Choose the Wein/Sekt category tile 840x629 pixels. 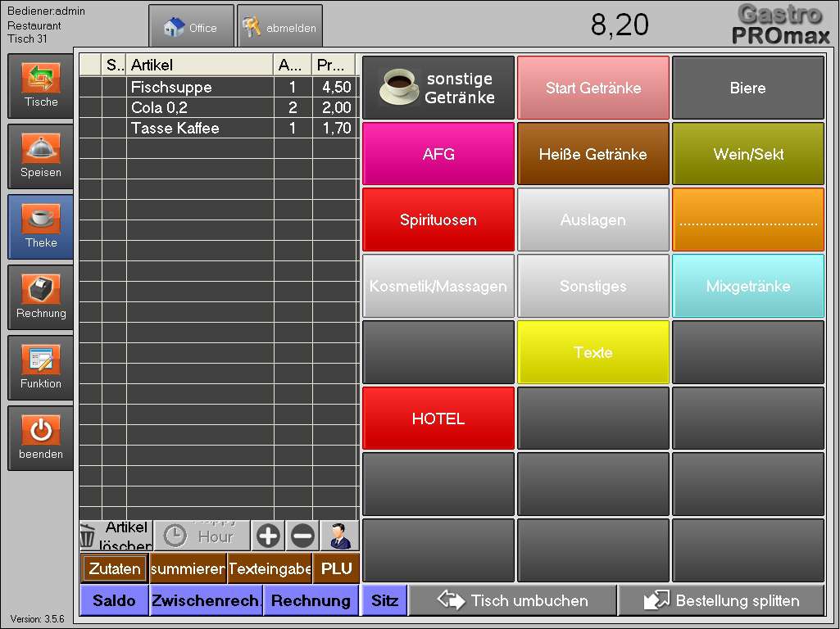747,154
